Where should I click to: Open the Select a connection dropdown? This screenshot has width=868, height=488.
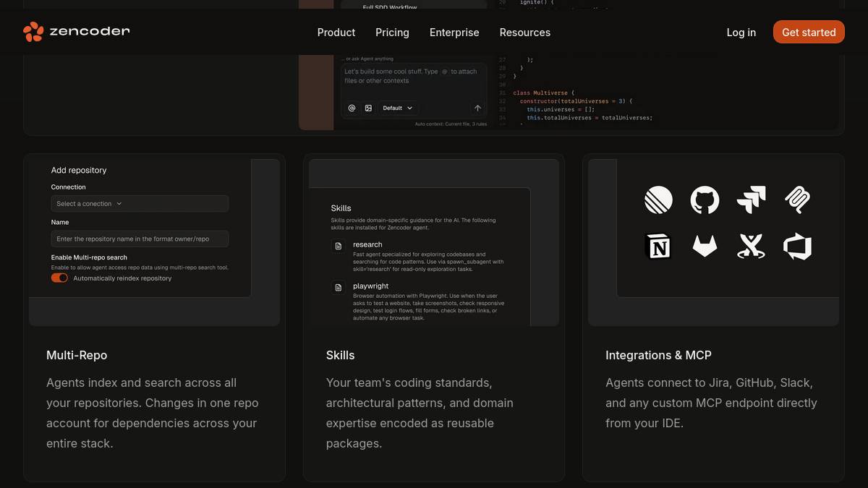pos(140,204)
